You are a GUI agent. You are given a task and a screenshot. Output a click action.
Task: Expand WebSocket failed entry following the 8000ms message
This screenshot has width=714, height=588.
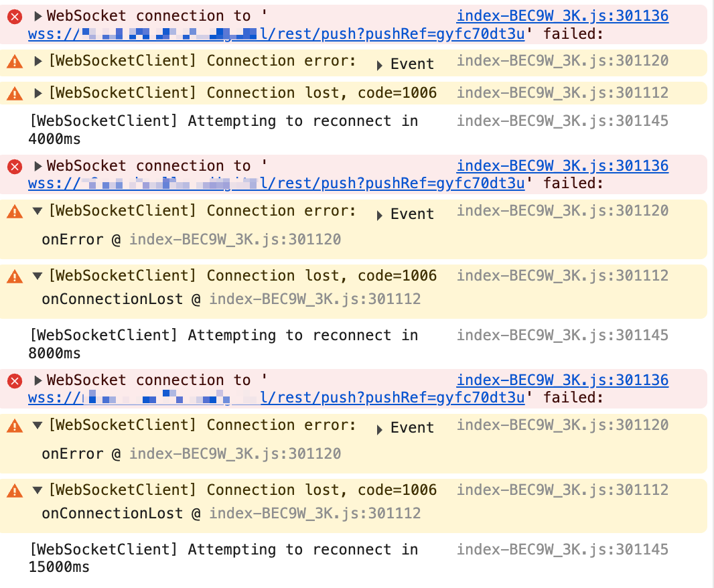click(38, 380)
